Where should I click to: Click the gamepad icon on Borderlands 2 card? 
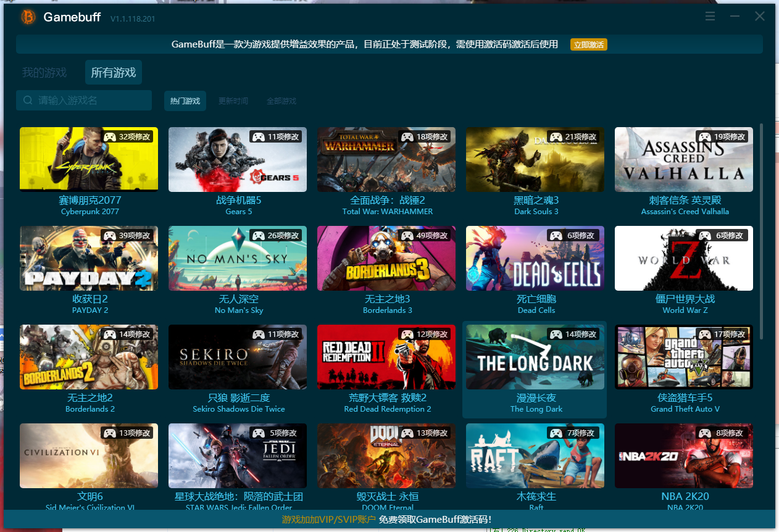pos(109,334)
